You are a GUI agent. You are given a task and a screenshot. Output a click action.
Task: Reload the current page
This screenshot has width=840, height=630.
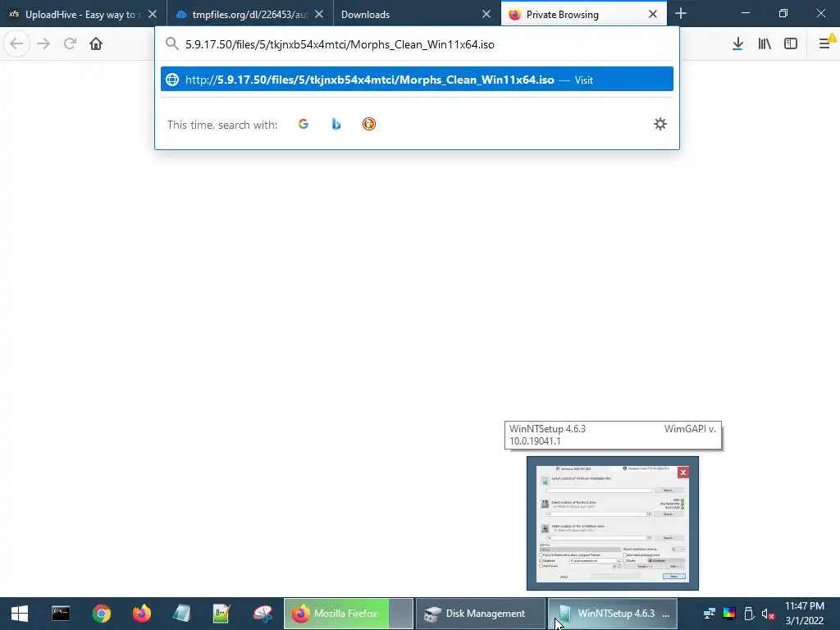click(x=70, y=43)
